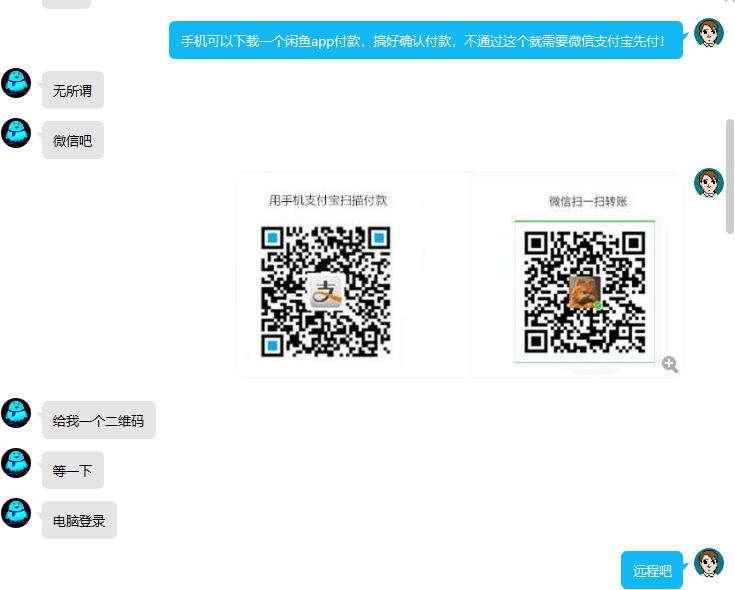Click sender avatar next to 远程吧
The height and width of the screenshot is (590, 735).
[709, 563]
